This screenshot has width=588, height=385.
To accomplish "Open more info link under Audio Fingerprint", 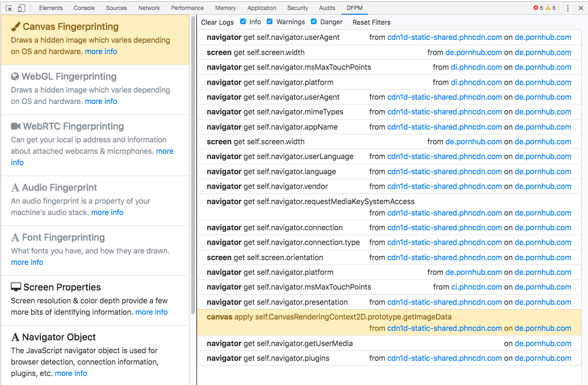I will pyautogui.click(x=107, y=212).
